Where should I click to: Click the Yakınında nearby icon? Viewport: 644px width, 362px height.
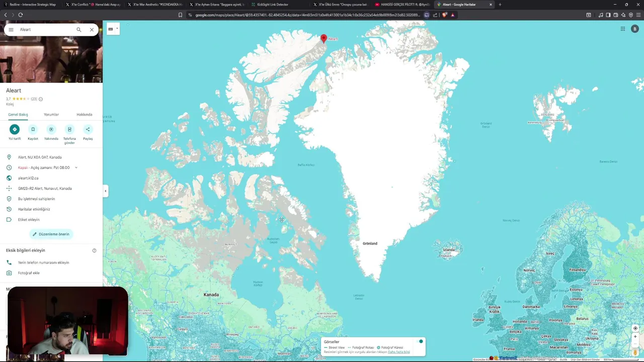(51, 129)
